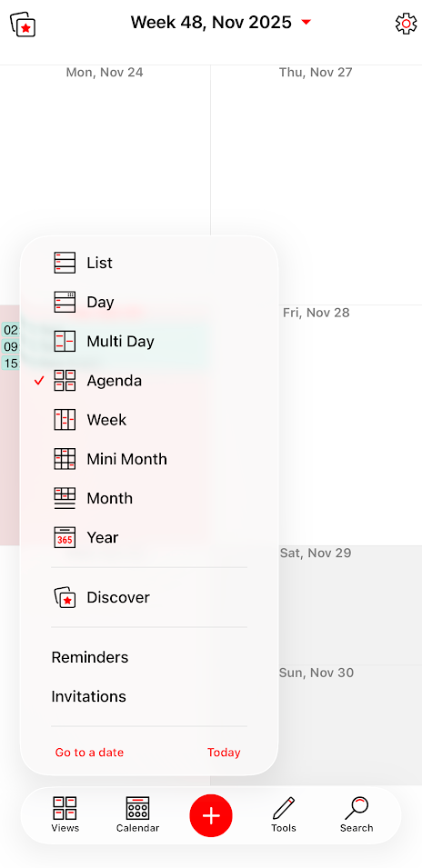Open the Year 365 view icon
The height and width of the screenshot is (868, 422).
(x=65, y=537)
